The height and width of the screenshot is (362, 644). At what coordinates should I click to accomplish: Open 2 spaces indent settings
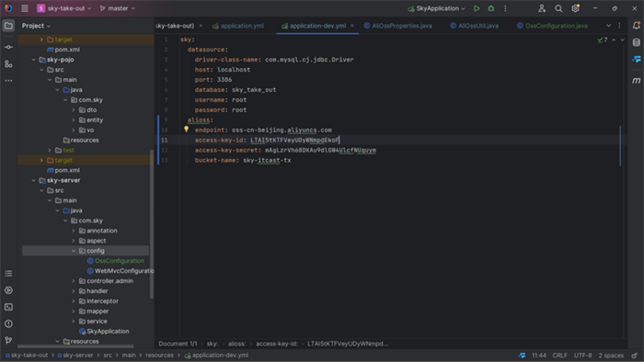pos(611,356)
